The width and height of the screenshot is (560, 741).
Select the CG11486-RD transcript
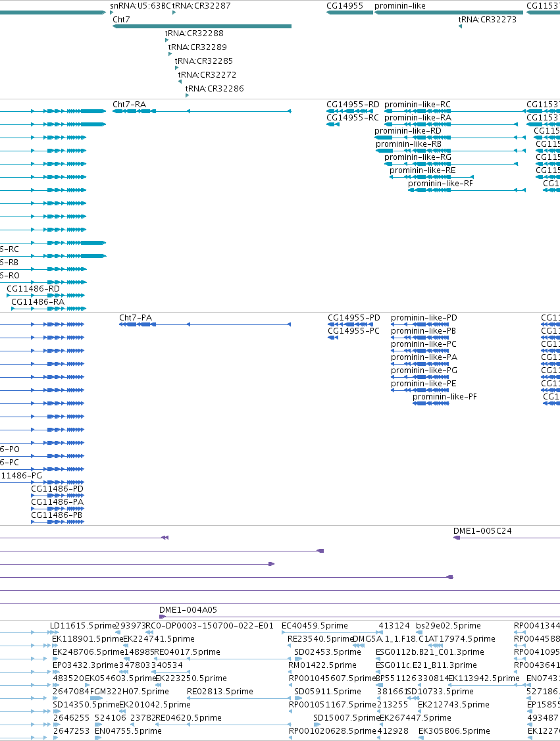(x=46, y=295)
